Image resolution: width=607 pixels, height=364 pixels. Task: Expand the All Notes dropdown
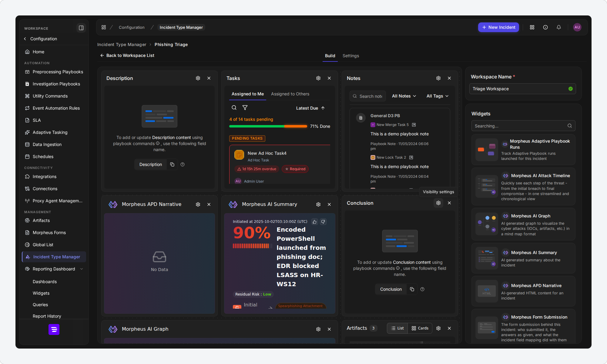point(404,96)
